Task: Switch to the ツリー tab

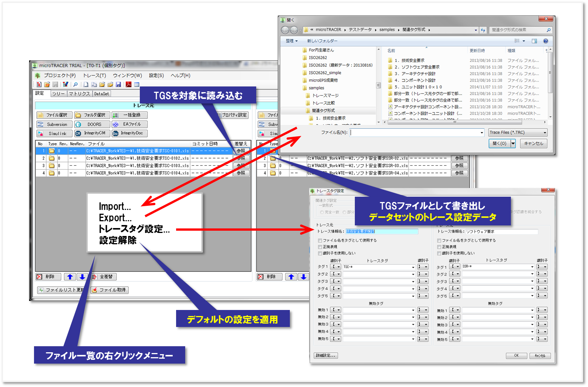Action: pos(59,94)
